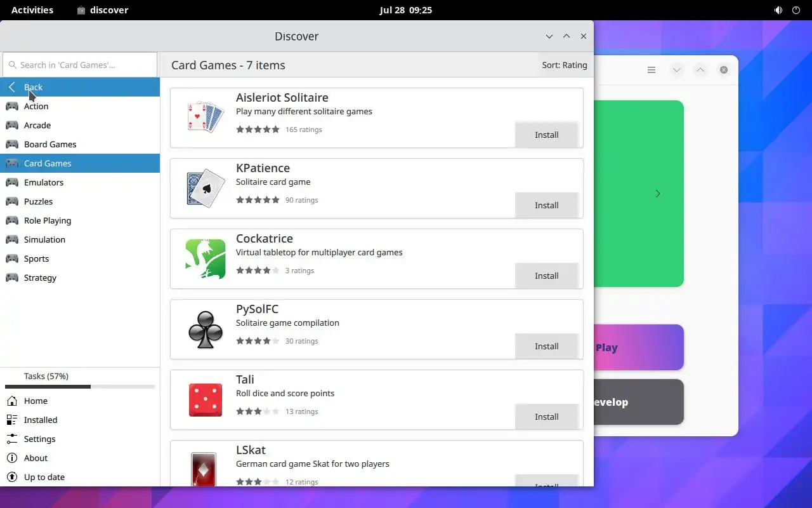Image resolution: width=812 pixels, height=508 pixels.
Task: Click the gamepad icon beside Simulation
Action: [x=12, y=239]
